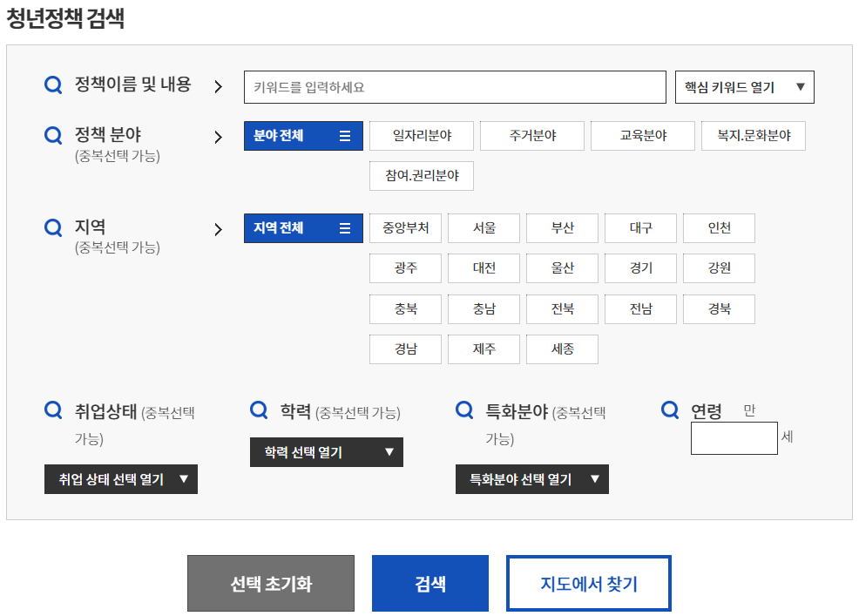Image resolution: width=859 pixels, height=616 pixels.
Task: Open the 학력 선택 열기 dropdown
Action: tap(326, 452)
